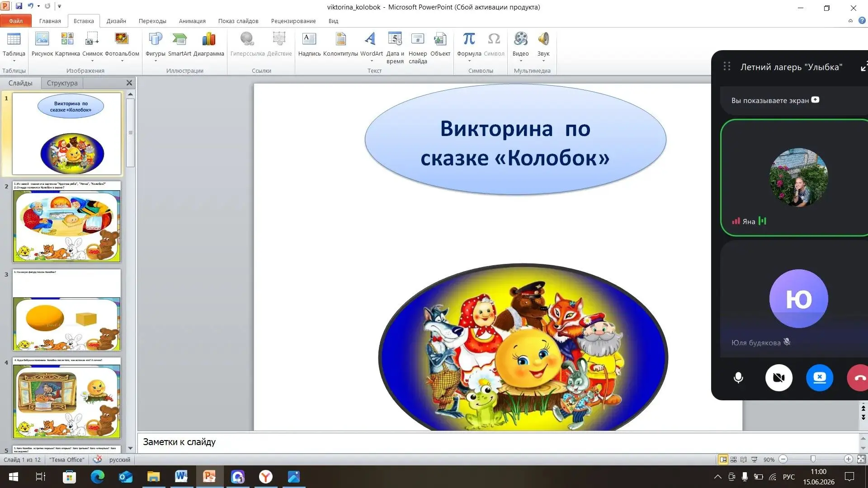Image resolution: width=868 pixels, height=488 pixels.
Task: Select slide 4 thumbnail with the window scene
Action: click(x=66, y=398)
